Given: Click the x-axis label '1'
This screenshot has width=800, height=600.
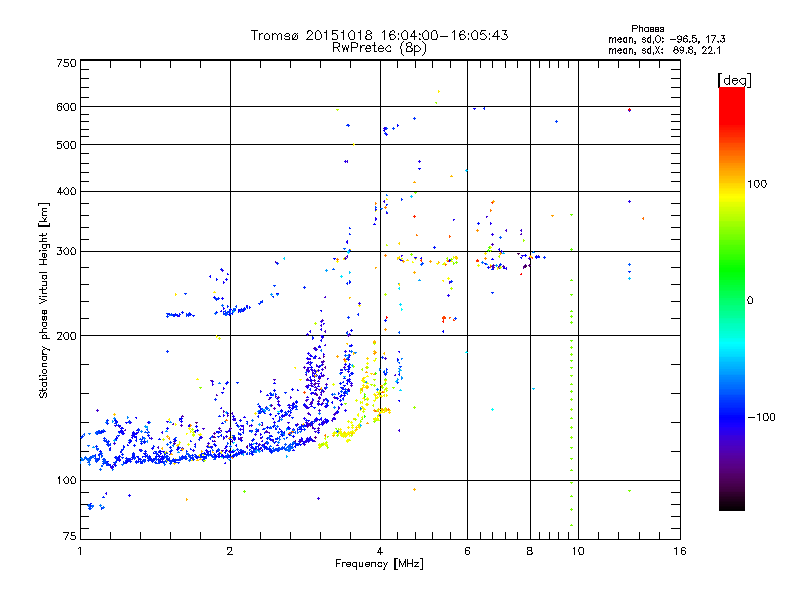Looking at the screenshot, I should pos(80,551).
